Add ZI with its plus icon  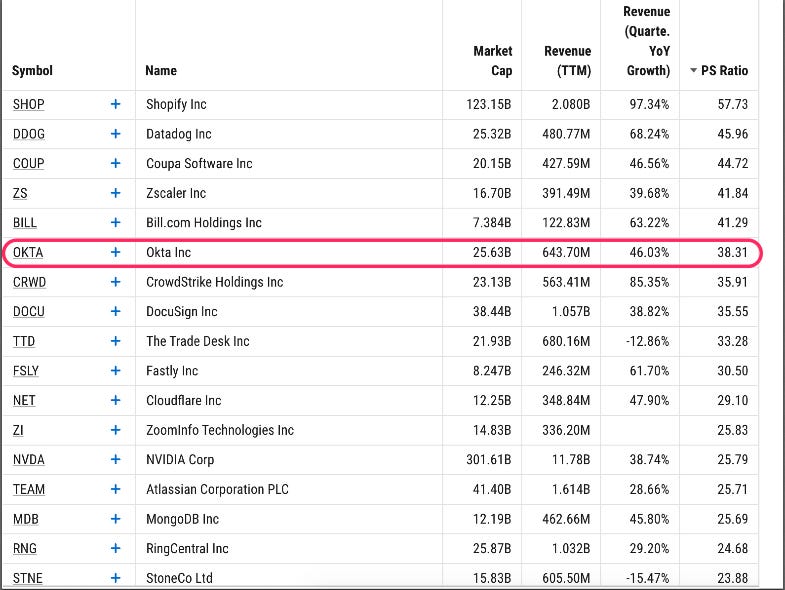(116, 430)
